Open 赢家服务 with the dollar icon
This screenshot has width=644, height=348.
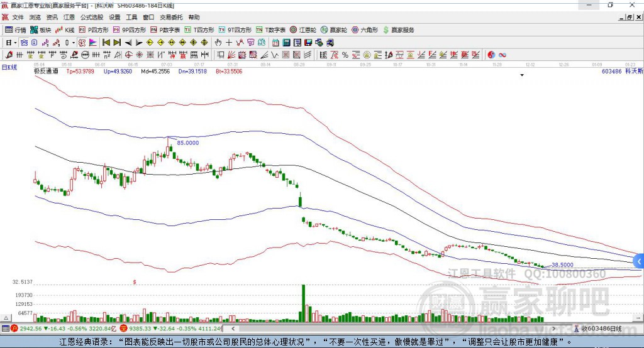pos(398,30)
